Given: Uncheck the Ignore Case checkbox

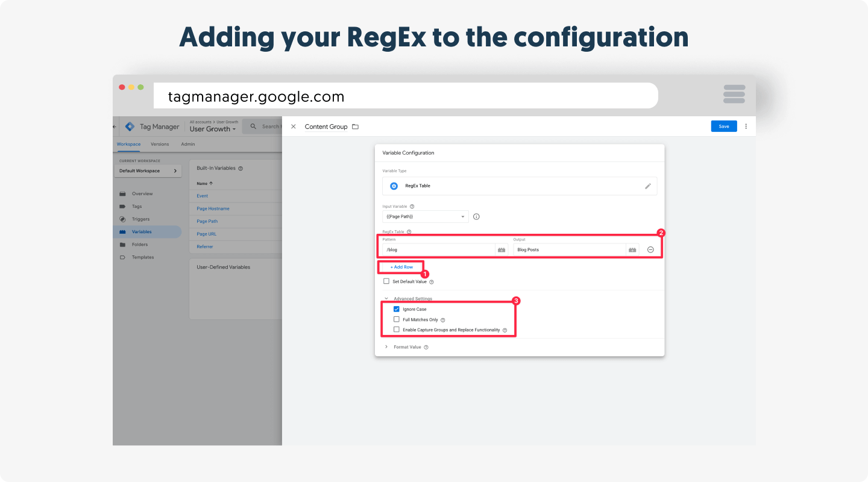Looking at the screenshot, I should (397, 309).
